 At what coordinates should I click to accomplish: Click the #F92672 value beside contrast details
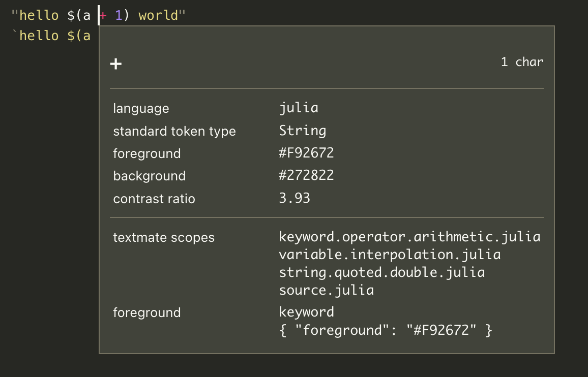pyautogui.click(x=306, y=153)
